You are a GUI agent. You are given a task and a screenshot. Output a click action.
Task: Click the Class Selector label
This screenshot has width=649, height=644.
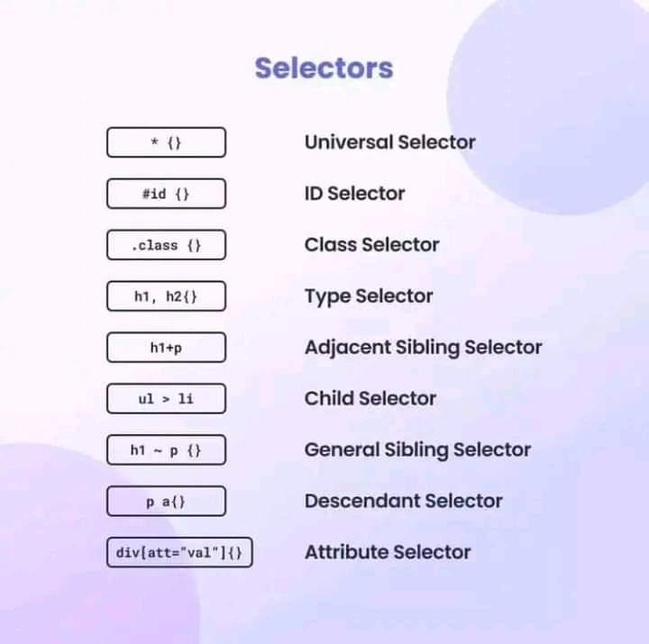click(371, 245)
